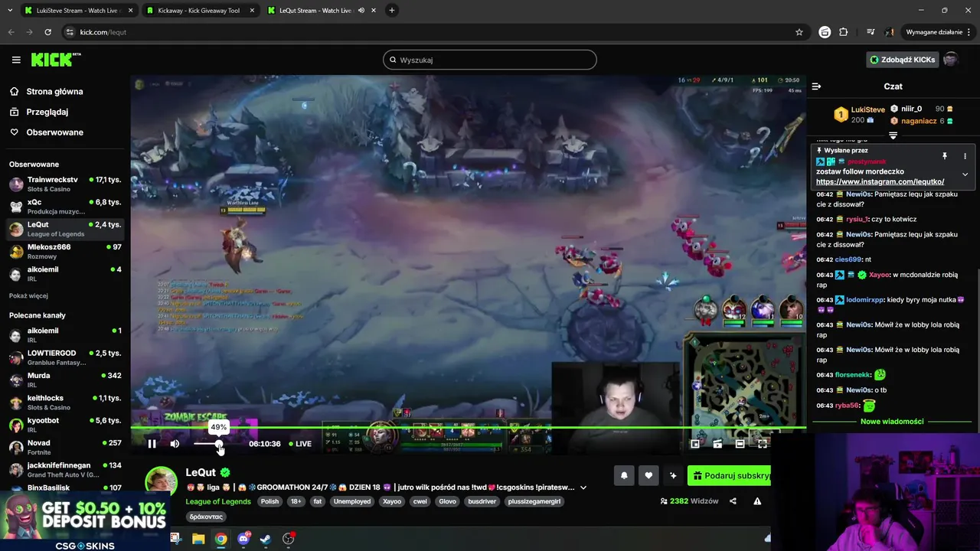This screenshot has width=980, height=551.
Task: Pause the stream video
Action: (152, 444)
